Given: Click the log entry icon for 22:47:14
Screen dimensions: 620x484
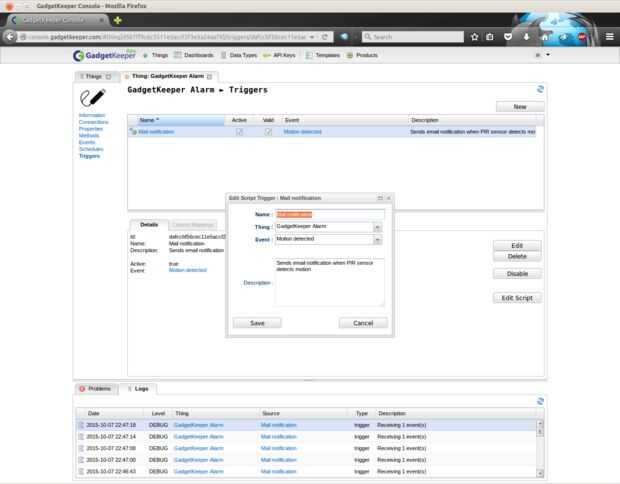Looking at the screenshot, I should coord(81,437).
